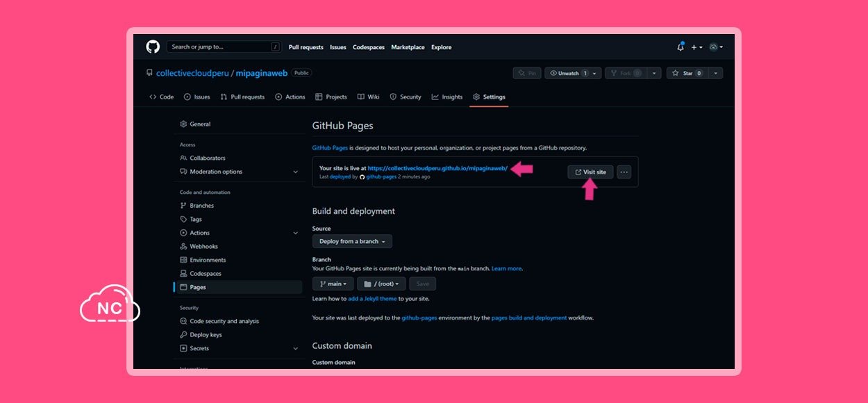Open the notifications bell icon
This screenshot has width=868, height=403.
(x=681, y=47)
